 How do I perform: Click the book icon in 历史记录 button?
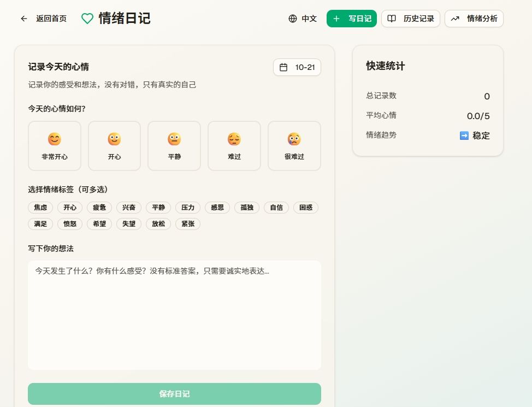[x=392, y=18]
